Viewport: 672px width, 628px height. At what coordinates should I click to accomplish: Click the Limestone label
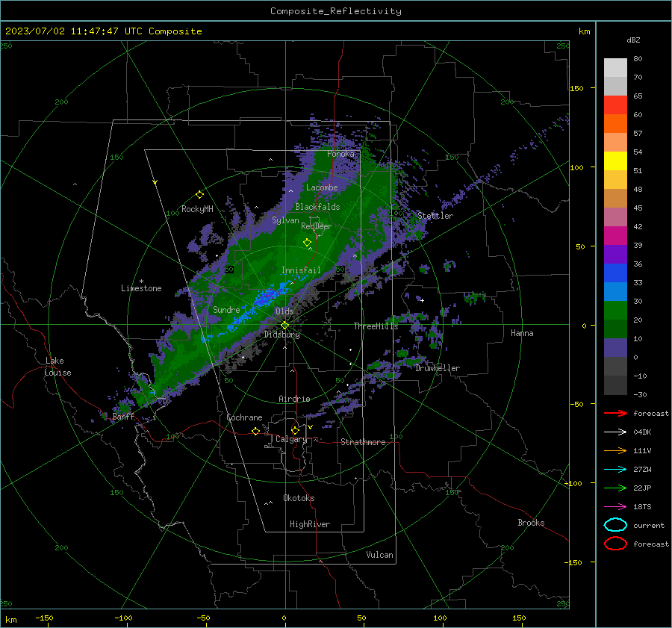point(141,288)
